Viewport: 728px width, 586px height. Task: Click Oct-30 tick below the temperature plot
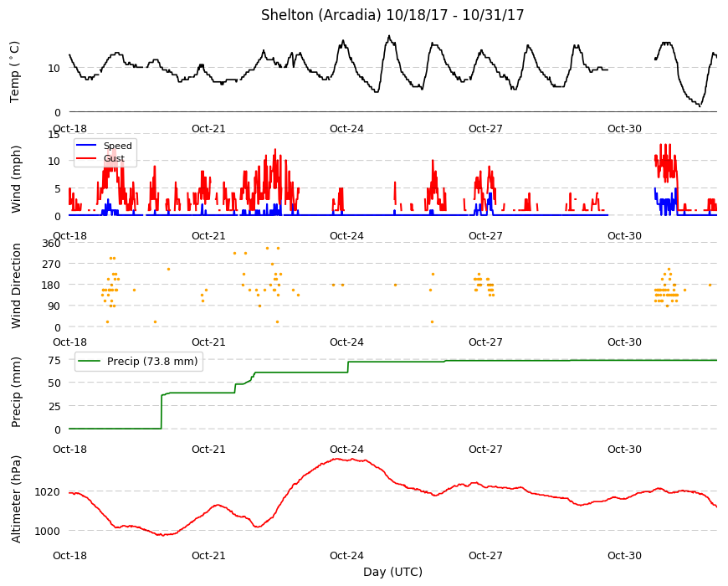pyautogui.click(x=624, y=129)
